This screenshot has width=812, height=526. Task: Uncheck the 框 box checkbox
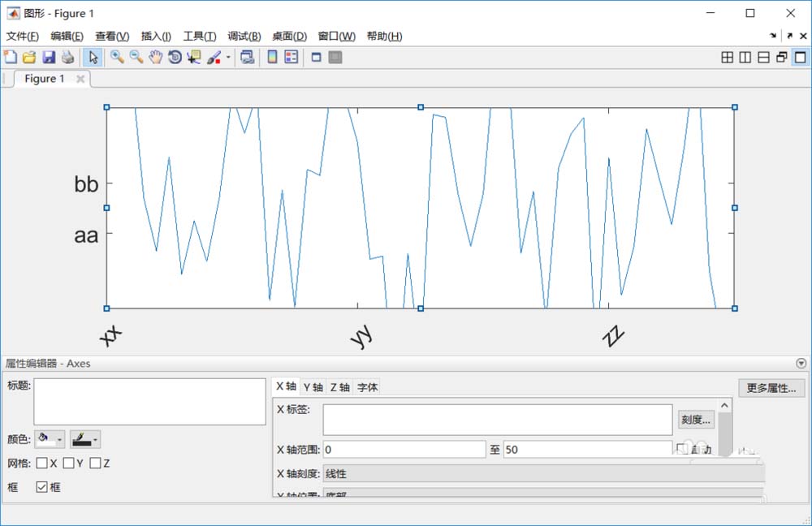coord(42,487)
